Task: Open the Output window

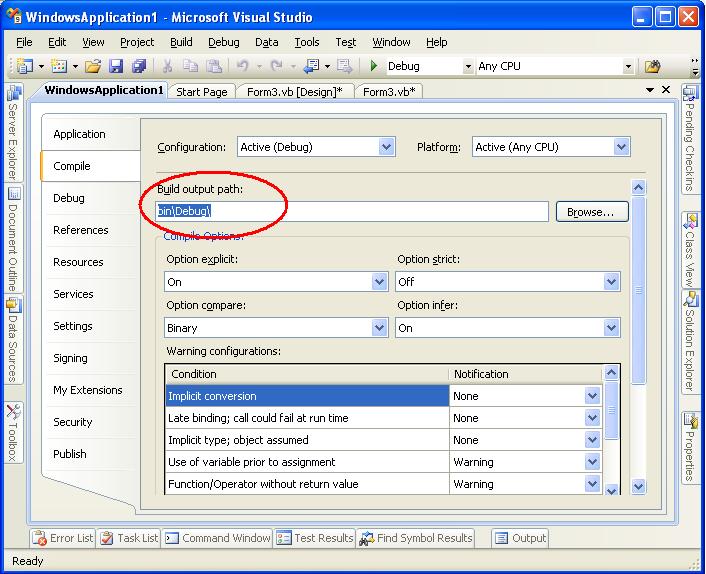Action: pos(520,538)
